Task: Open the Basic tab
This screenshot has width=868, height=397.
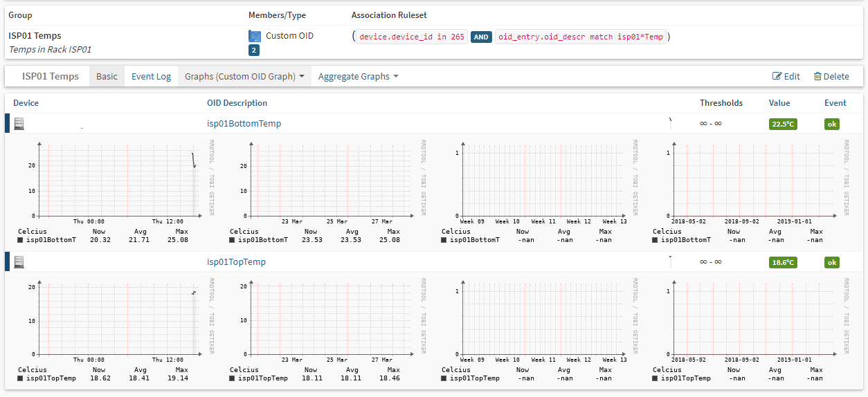Action: pyautogui.click(x=107, y=76)
